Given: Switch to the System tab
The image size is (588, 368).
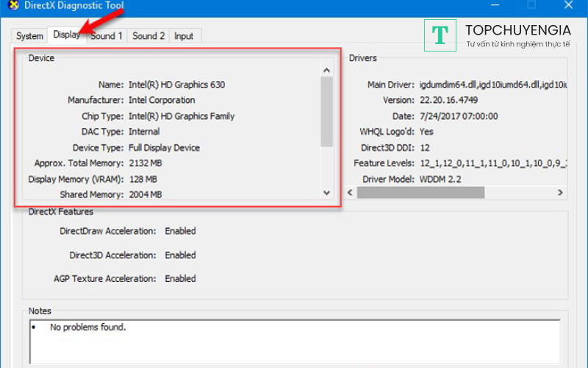Looking at the screenshot, I should (29, 36).
